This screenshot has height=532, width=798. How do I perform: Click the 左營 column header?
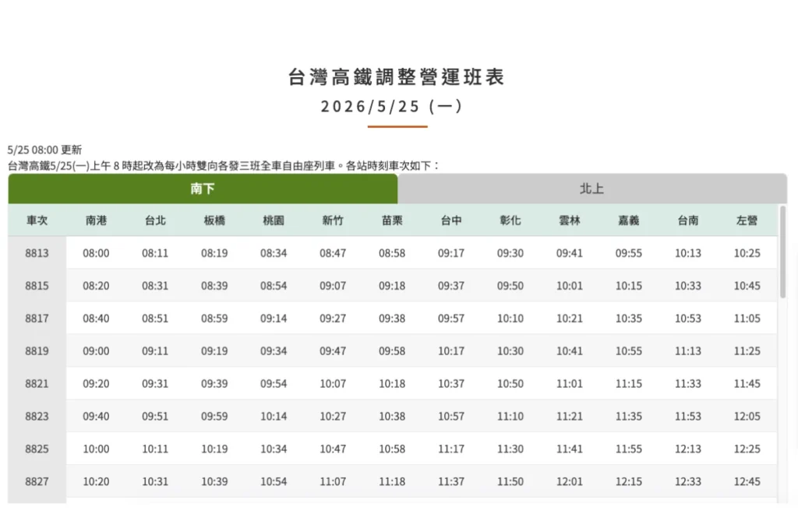coord(747,220)
